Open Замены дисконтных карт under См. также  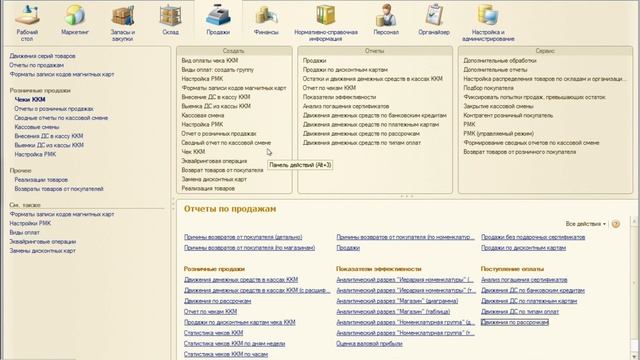click(x=42, y=251)
